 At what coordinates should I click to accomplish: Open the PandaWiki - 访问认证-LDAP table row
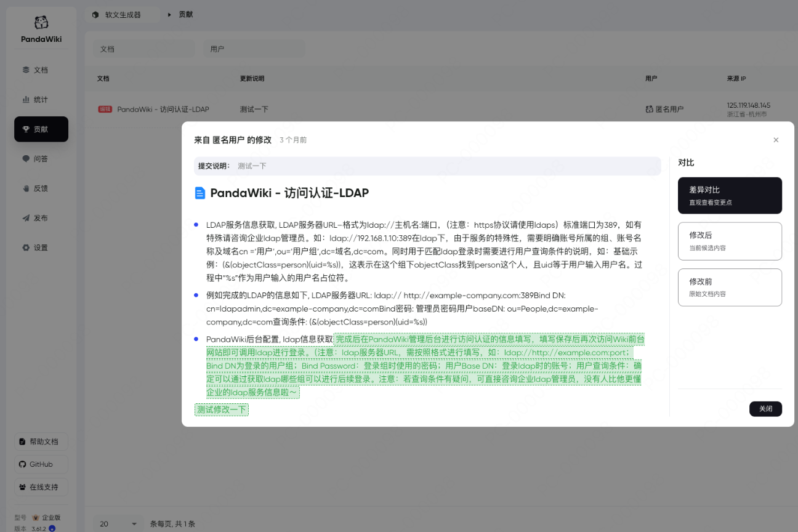tap(163, 109)
